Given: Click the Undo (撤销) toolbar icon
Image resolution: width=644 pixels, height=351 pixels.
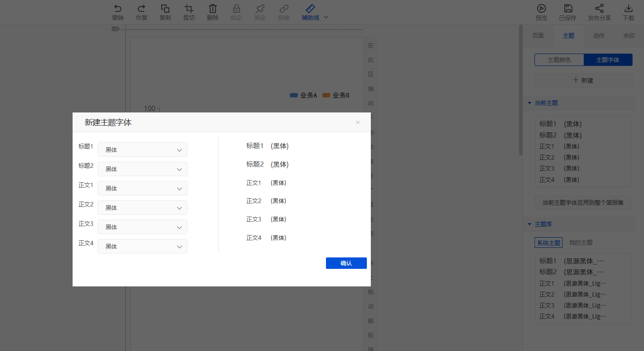Looking at the screenshot, I should click(x=117, y=8).
